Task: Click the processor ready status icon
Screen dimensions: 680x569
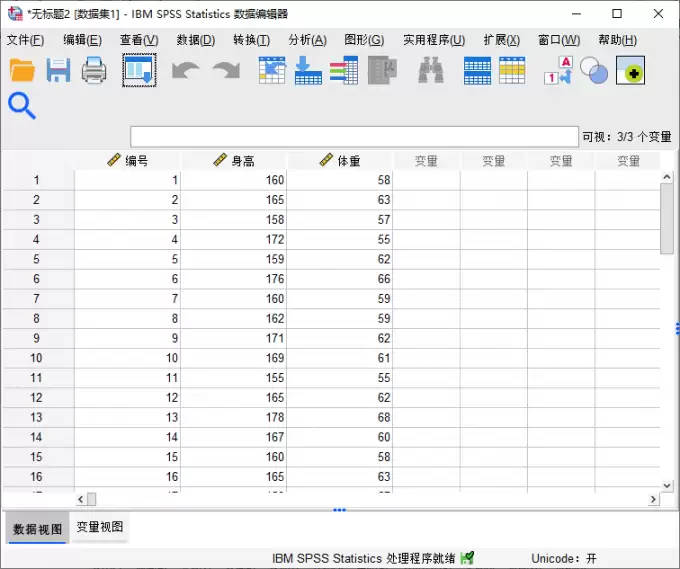Action: [x=467, y=558]
